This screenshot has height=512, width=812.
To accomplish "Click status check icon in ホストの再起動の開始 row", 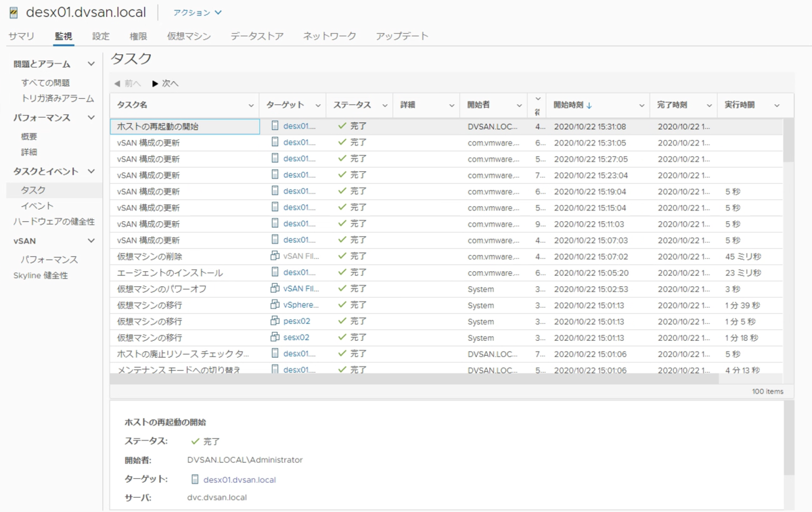I will click(x=342, y=126).
